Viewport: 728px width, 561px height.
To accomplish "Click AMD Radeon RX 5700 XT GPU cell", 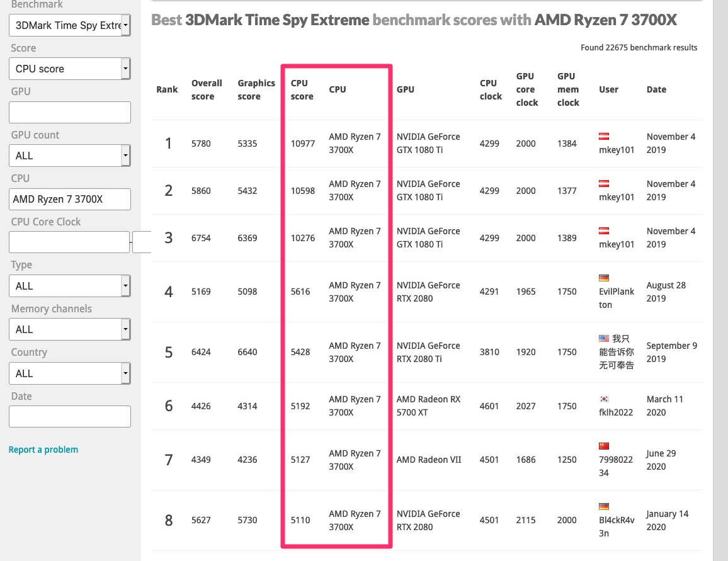I will tap(428, 406).
